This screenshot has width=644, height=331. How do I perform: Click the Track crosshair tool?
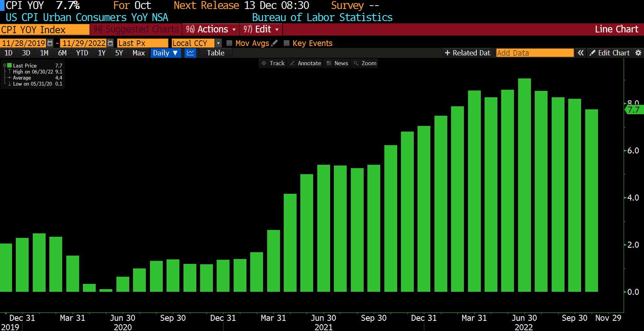coord(273,63)
